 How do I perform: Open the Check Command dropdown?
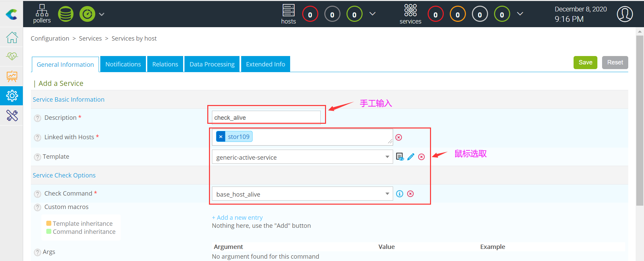302,194
